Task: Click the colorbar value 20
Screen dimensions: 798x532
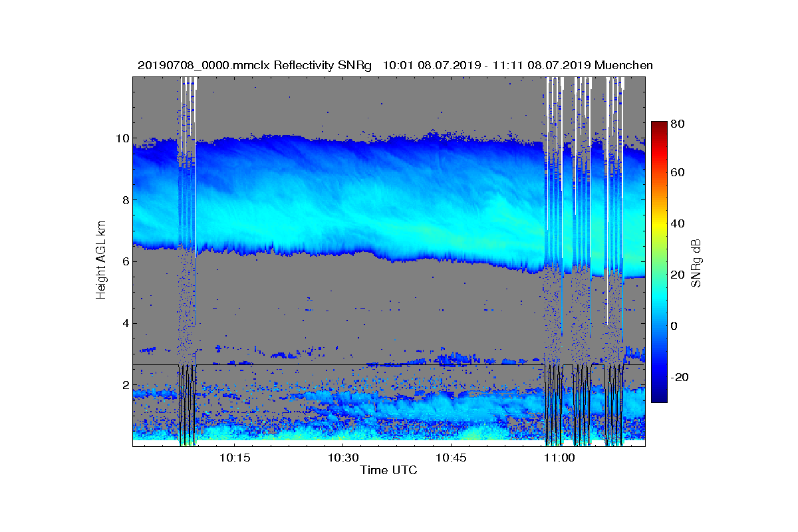Action: point(679,275)
